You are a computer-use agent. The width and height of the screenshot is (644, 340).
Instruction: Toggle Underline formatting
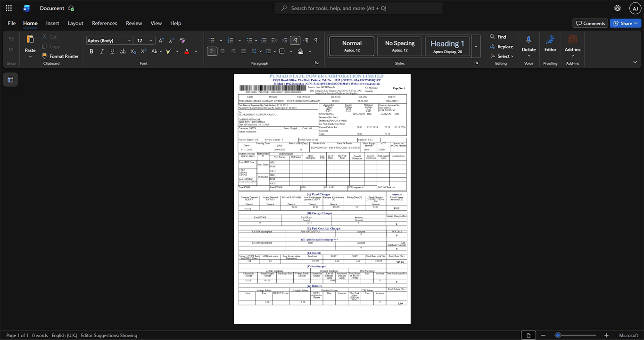click(x=112, y=51)
